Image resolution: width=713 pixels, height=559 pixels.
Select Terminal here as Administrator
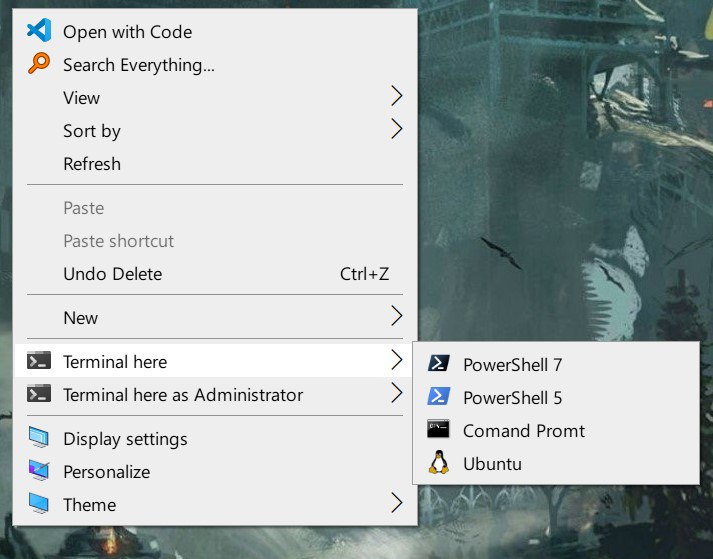[215, 394]
